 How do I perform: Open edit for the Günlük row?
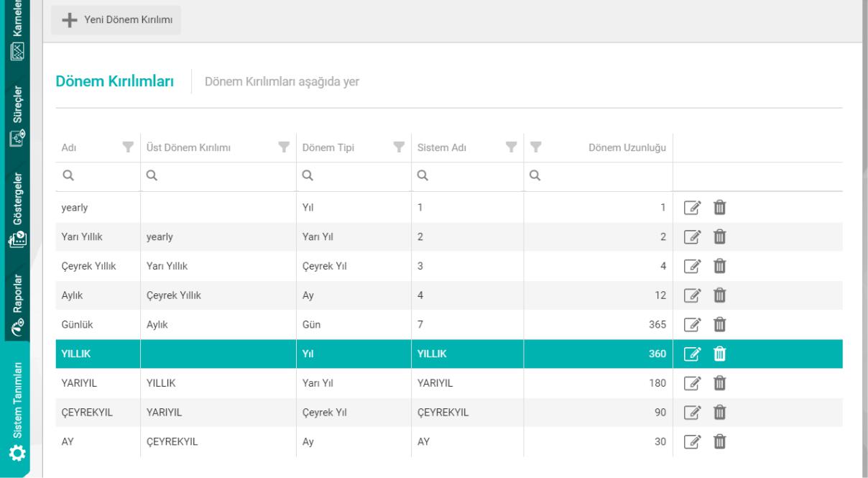tap(691, 324)
